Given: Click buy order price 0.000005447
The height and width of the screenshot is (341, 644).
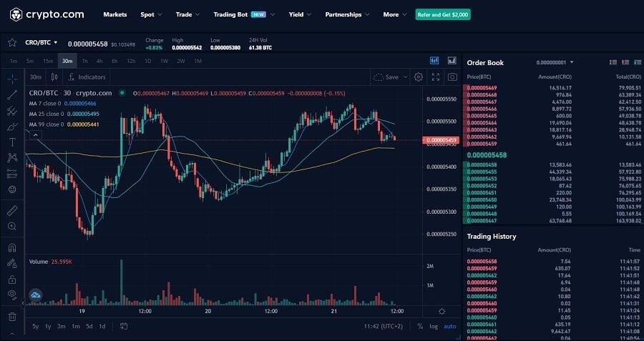Looking at the screenshot, I should (482, 221).
